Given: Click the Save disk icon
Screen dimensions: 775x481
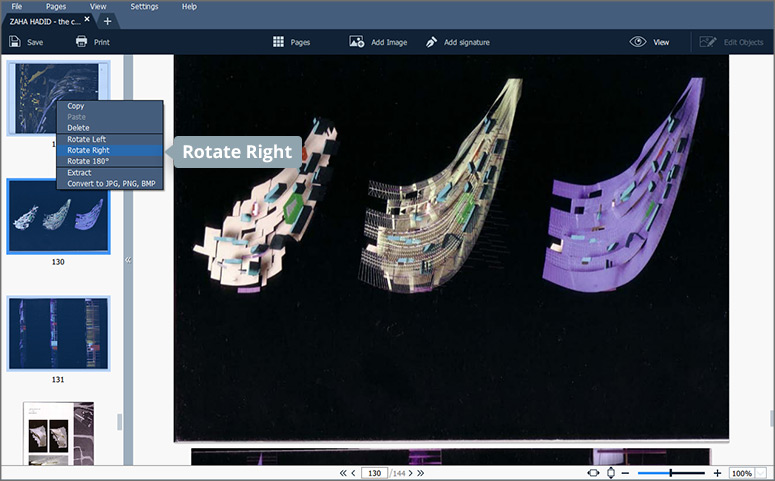Looking at the screenshot, I should [x=15, y=42].
